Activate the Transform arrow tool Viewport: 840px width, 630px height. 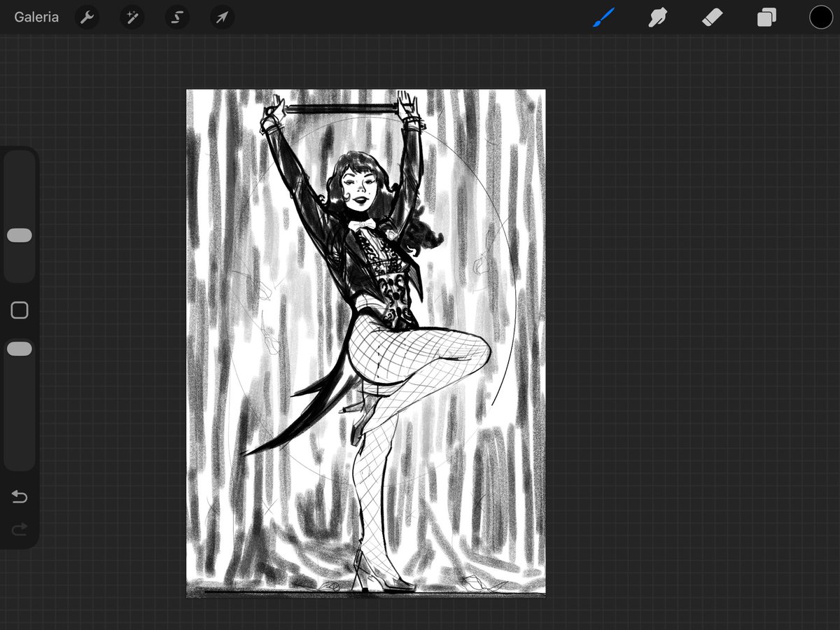pos(222,17)
